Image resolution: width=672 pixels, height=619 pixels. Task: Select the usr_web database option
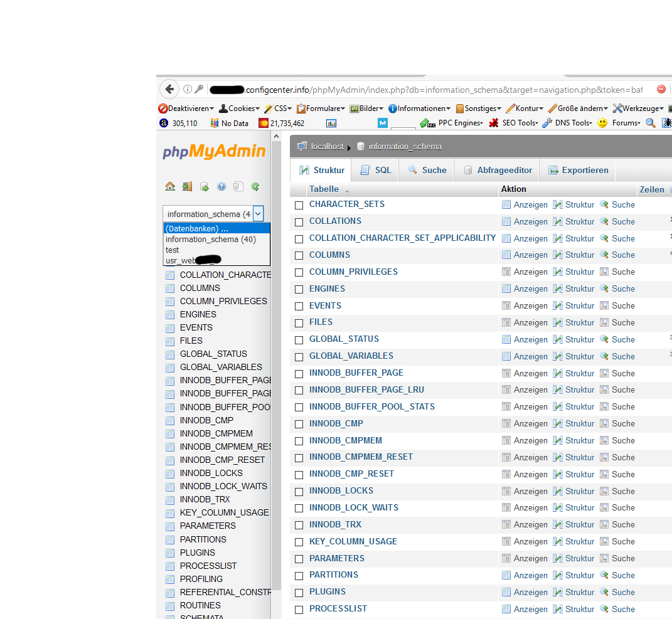[x=217, y=260]
